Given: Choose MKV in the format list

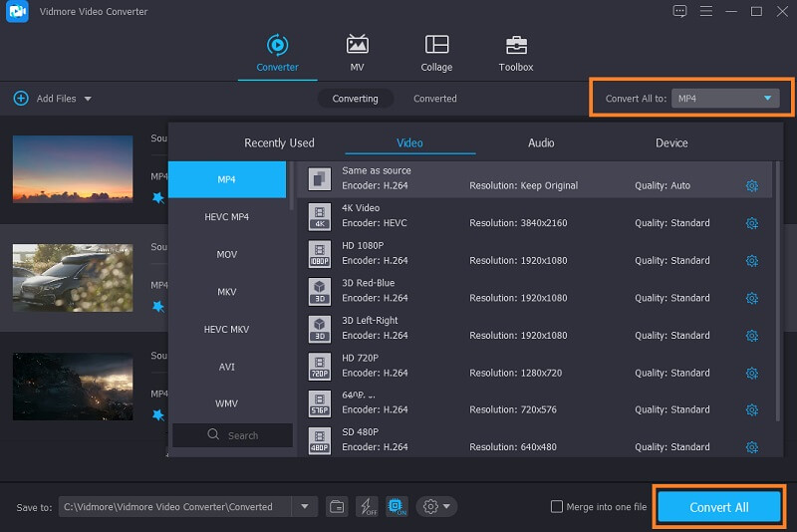Looking at the screenshot, I should [227, 292].
